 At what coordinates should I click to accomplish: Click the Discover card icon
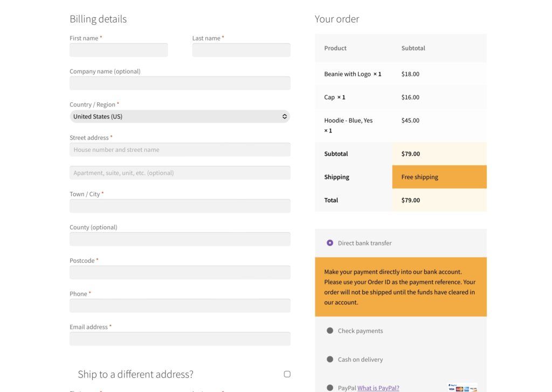pyautogui.click(x=473, y=389)
